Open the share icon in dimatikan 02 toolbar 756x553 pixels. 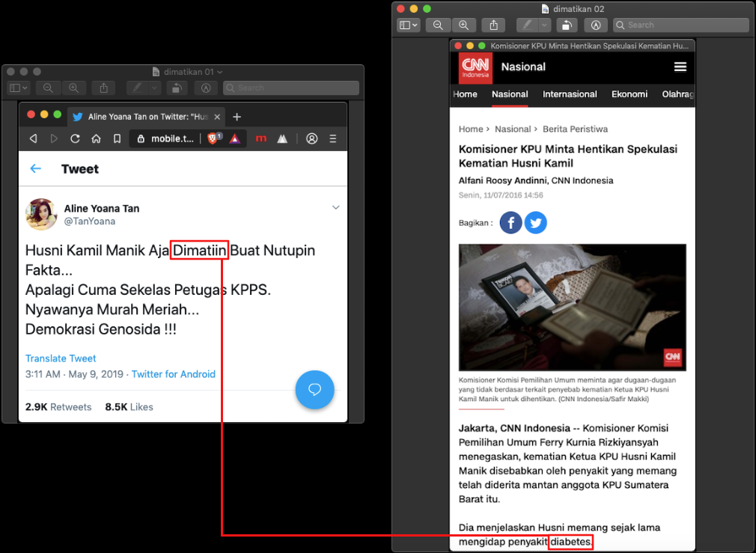click(493, 25)
